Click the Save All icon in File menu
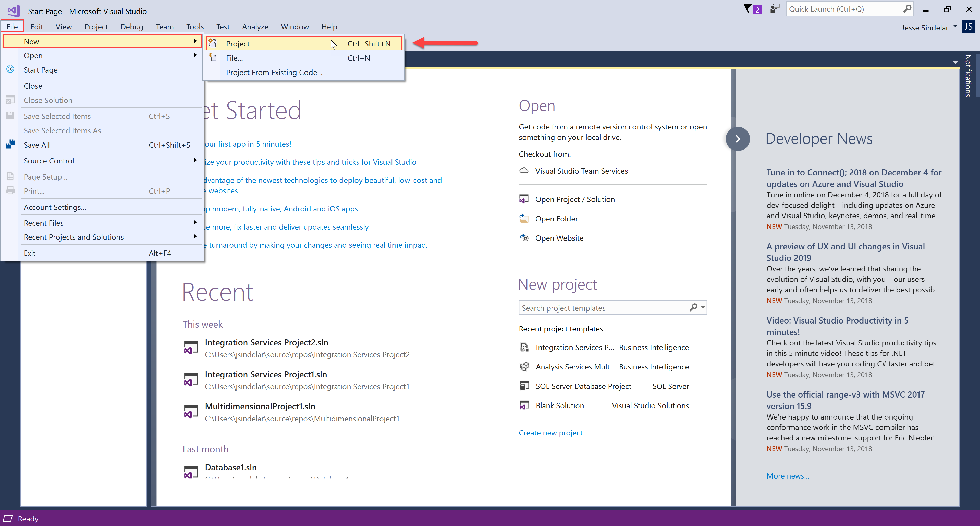 pos(10,144)
